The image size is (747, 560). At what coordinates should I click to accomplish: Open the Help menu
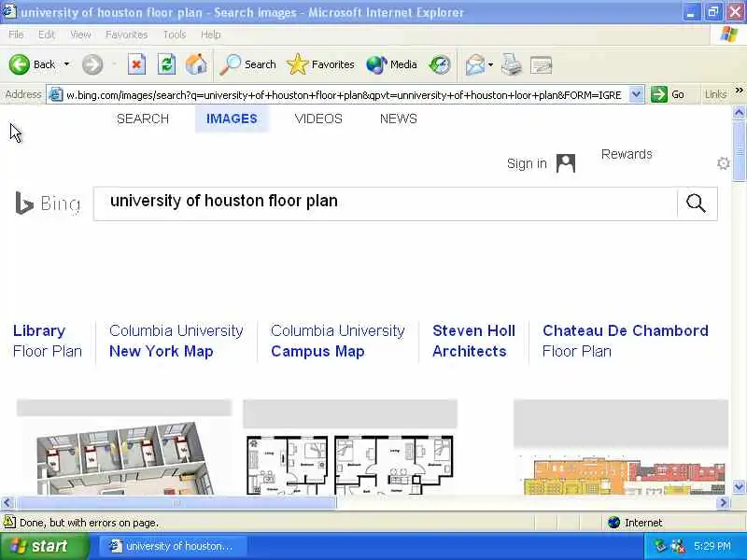click(x=211, y=35)
